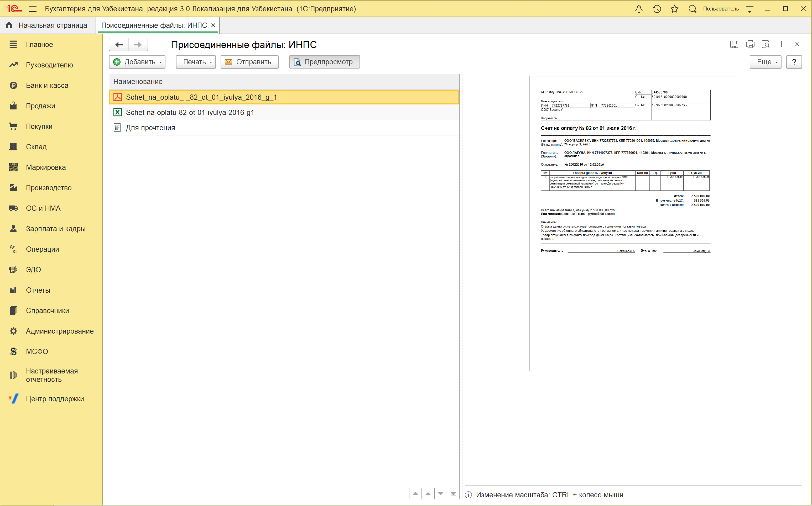Open notifications bell icon
Image resolution: width=812 pixels, height=506 pixels.
click(x=639, y=9)
